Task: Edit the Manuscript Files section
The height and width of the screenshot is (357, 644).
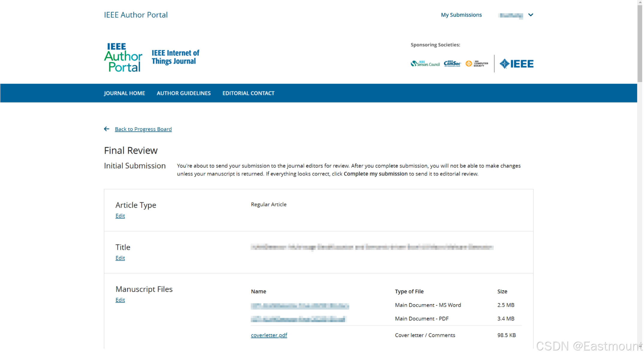Action: pos(120,300)
